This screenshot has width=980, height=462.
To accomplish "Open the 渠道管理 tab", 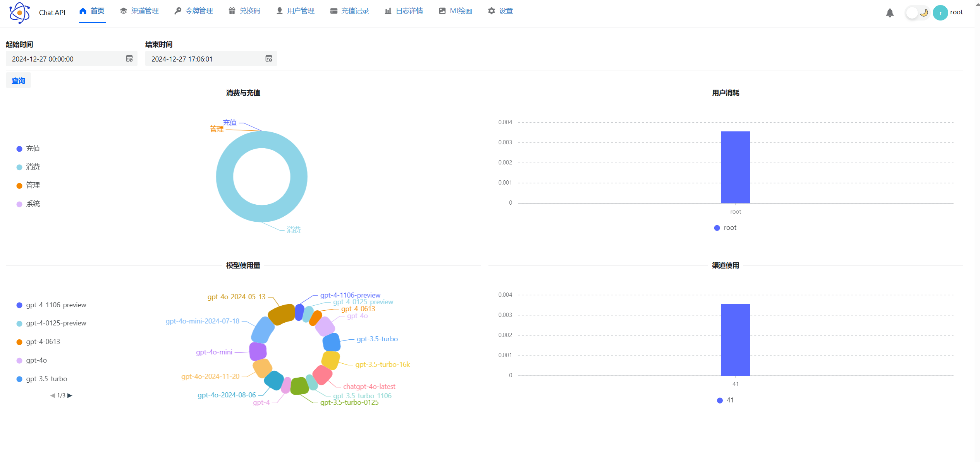I will coord(139,11).
